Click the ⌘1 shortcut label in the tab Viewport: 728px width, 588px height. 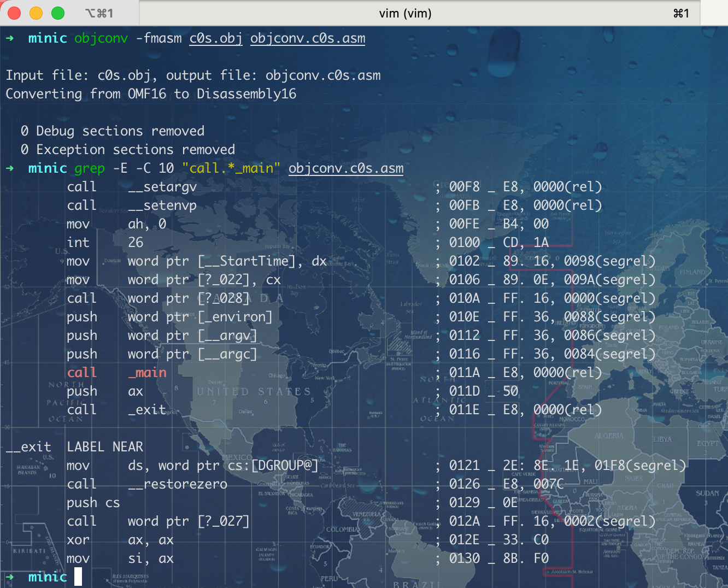[x=681, y=13]
